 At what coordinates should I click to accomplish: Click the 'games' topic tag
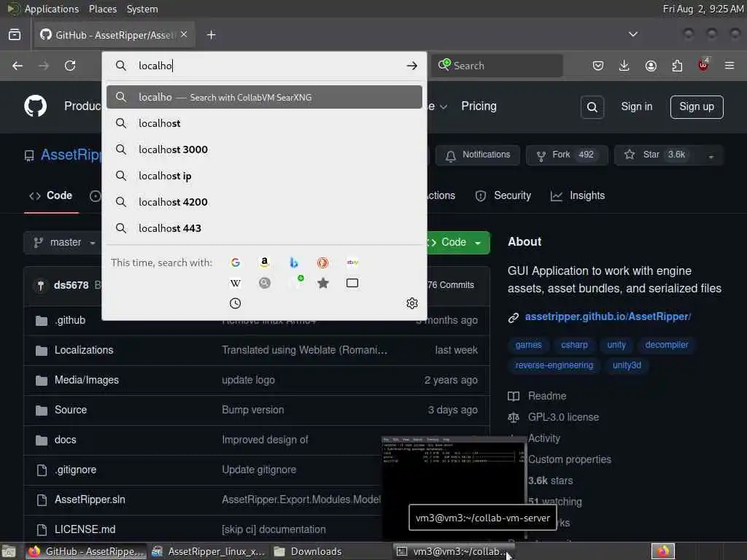[528, 345]
